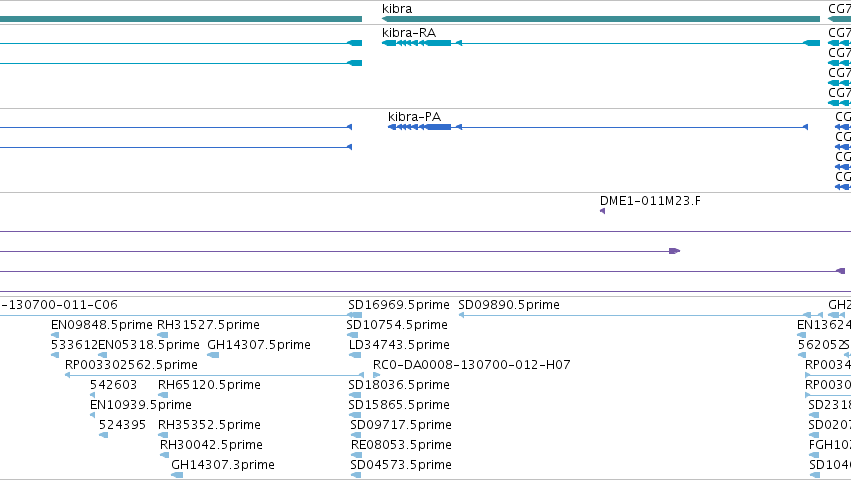Click the GH14307.3prime label
The width and height of the screenshot is (851, 480).
[x=223, y=465]
